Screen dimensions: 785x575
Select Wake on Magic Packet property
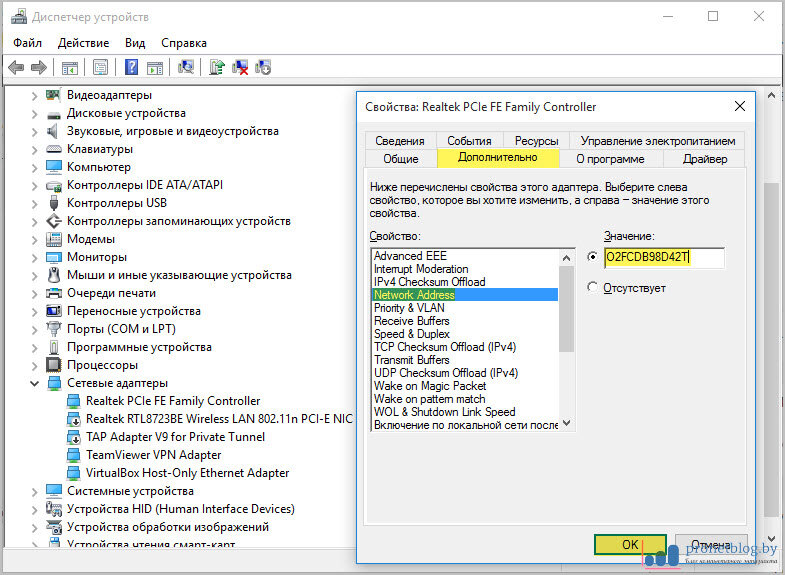430,386
